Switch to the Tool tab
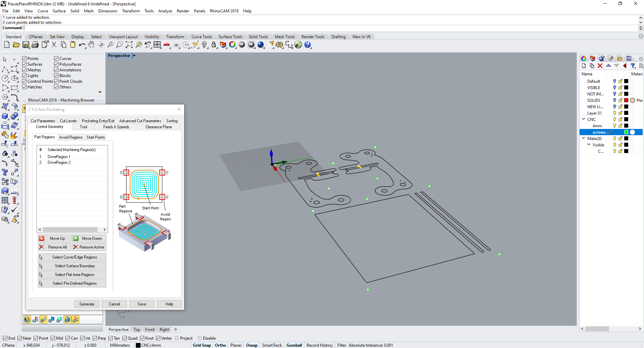The width and height of the screenshot is (644, 348). 84,127
